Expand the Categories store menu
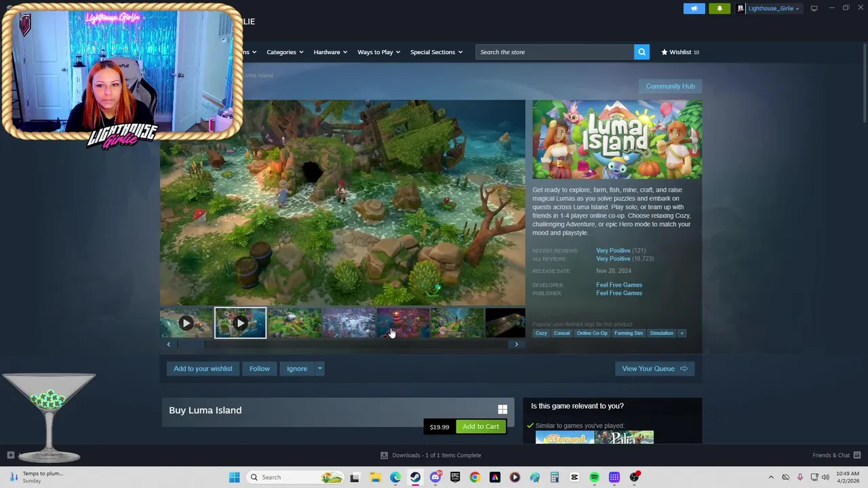The height and width of the screenshot is (488, 868). click(285, 52)
